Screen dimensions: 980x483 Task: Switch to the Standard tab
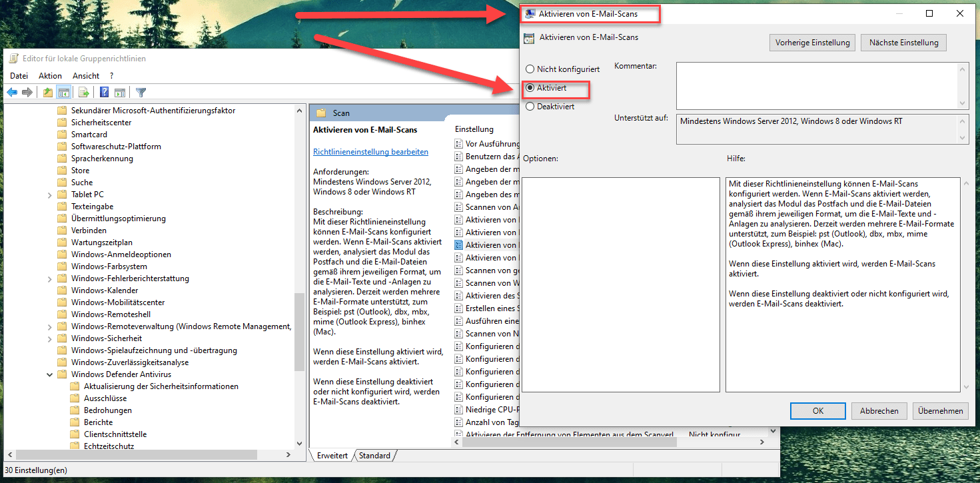click(x=374, y=455)
